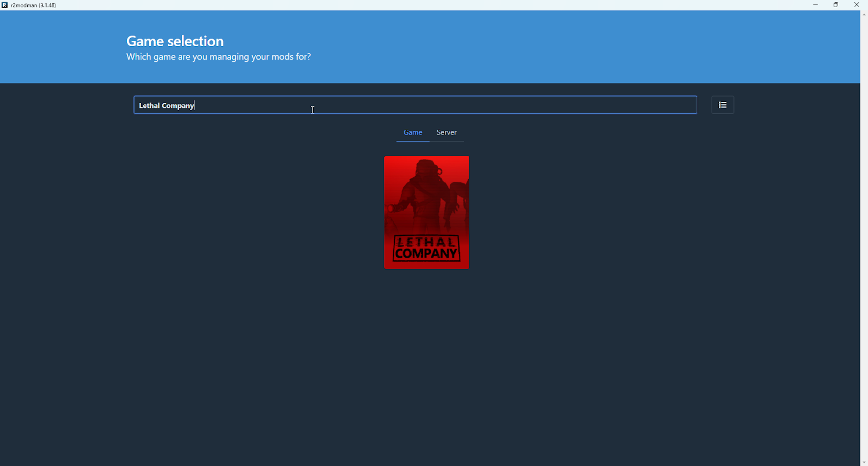Click the 'Game selection' heading
The image size is (868, 466).
click(x=175, y=41)
